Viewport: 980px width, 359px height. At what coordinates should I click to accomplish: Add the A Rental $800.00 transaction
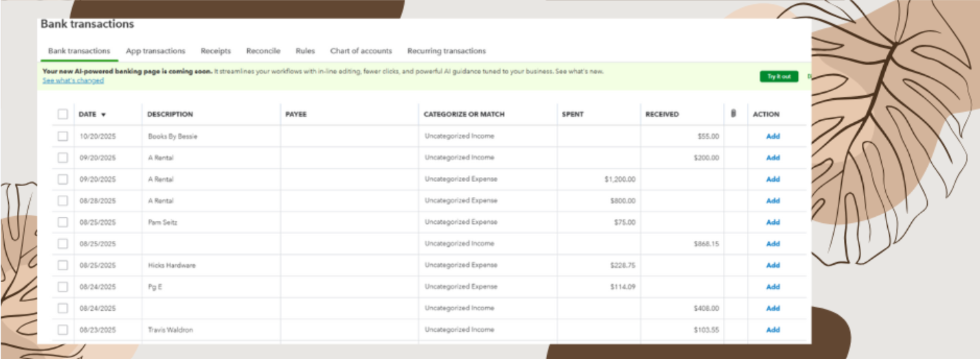[773, 200]
